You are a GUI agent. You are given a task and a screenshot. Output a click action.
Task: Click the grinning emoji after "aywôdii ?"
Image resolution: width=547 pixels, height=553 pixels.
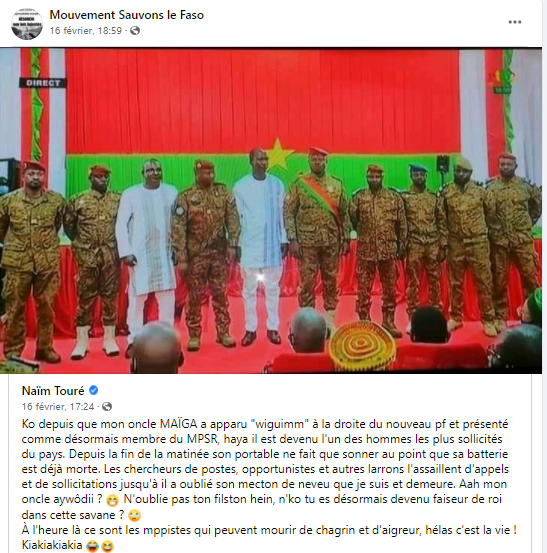(x=113, y=500)
